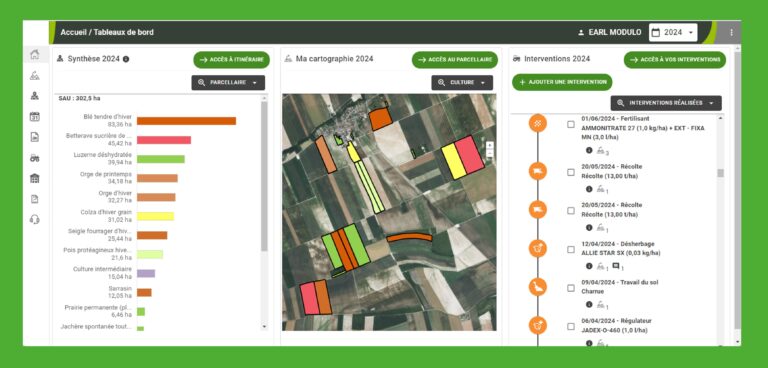Click AJOUTER UNE INTERVENTION button
The image size is (768, 368).
[562, 82]
